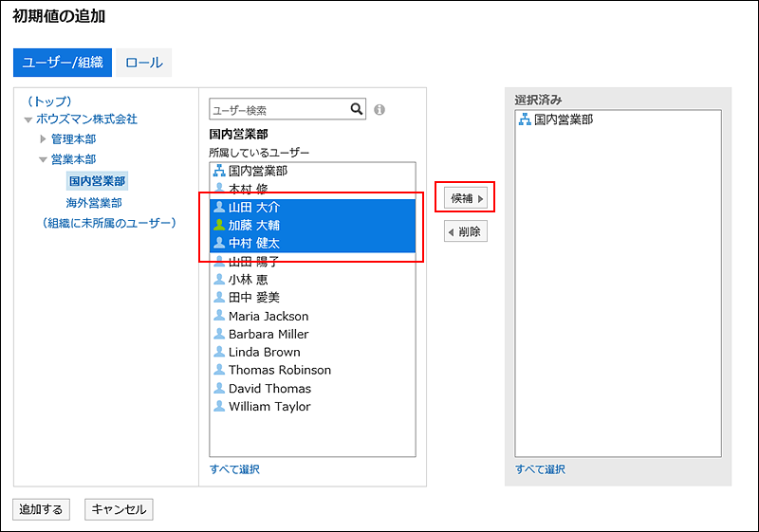Select user 加藤 大輔 with green icon
Viewport: 759px width, 532px height.
click(x=253, y=225)
